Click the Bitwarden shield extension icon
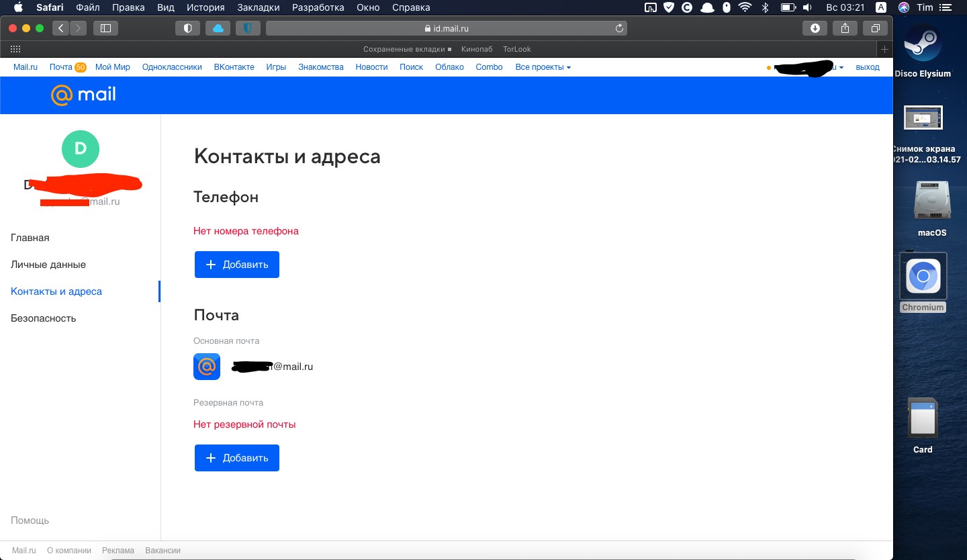The width and height of the screenshot is (967, 560). (x=247, y=28)
